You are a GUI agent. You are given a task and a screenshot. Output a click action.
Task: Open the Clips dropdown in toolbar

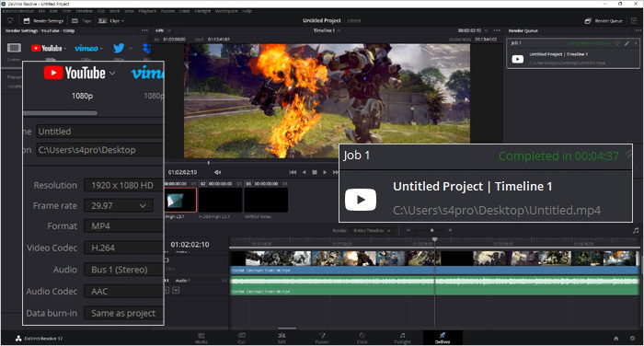(x=111, y=20)
